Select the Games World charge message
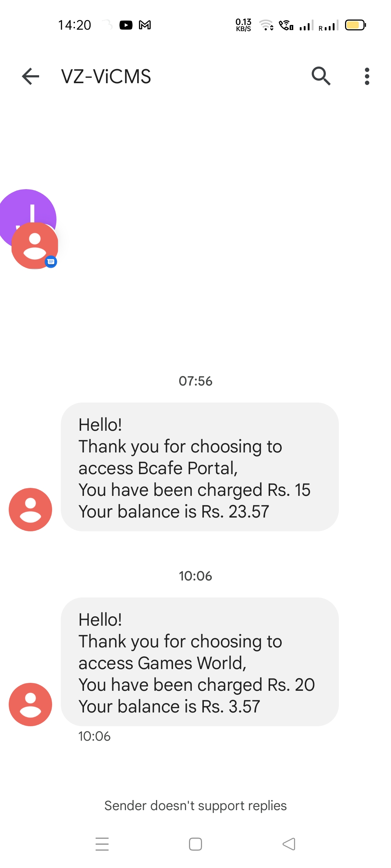The image size is (391, 868). (x=199, y=661)
